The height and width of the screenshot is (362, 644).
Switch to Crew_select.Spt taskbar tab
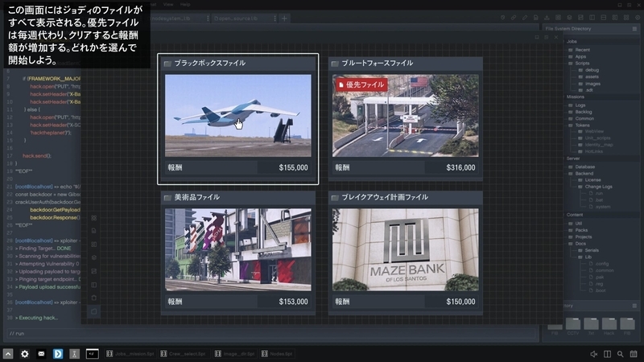pyautogui.click(x=184, y=354)
